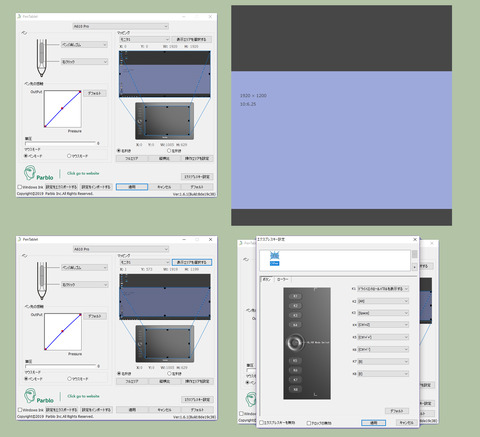Tick the Windows Ink checkbox in upper PenTablet window
Screen dimensions: 480x437
click(20, 187)
